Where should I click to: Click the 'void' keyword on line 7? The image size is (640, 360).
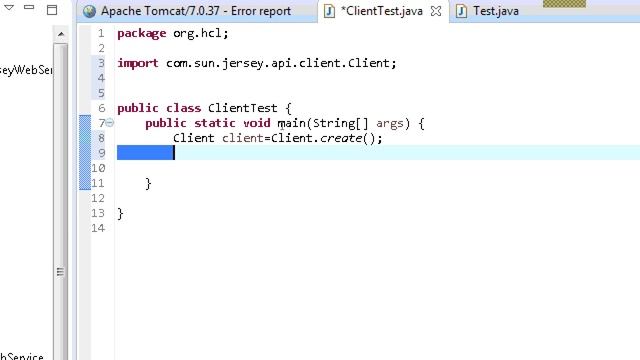point(256,123)
